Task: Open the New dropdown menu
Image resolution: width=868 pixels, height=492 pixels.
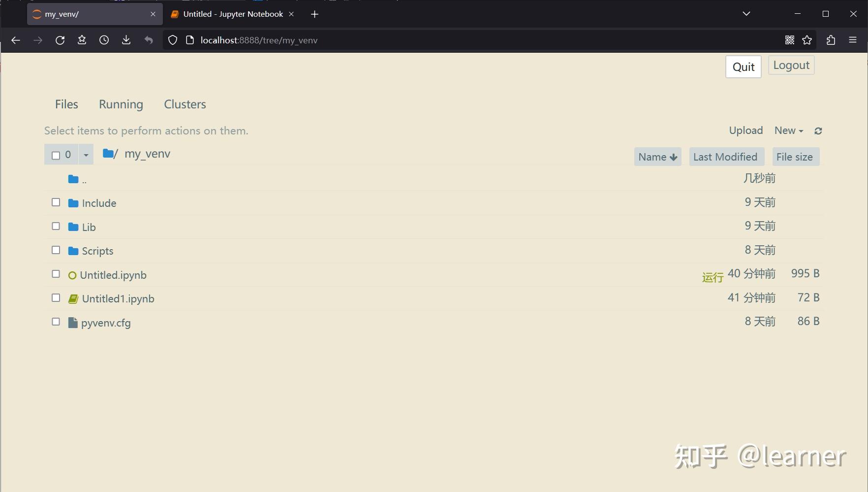Action: pyautogui.click(x=789, y=131)
